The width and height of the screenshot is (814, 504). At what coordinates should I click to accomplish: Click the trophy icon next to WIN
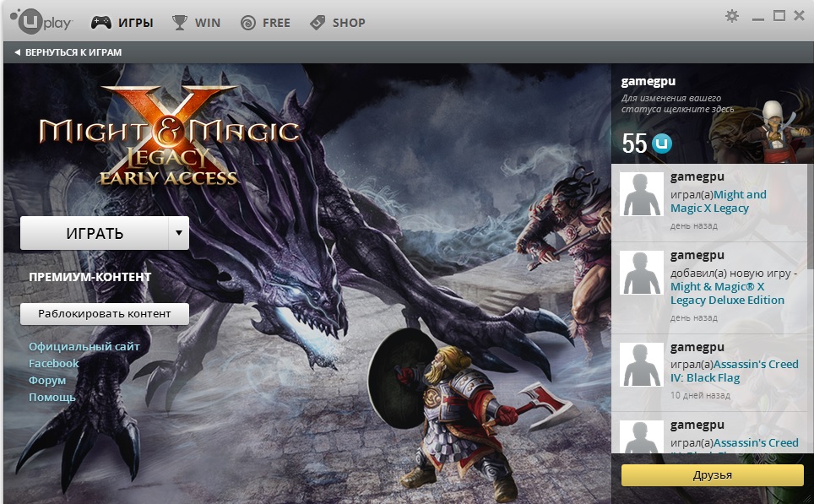(x=180, y=22)
